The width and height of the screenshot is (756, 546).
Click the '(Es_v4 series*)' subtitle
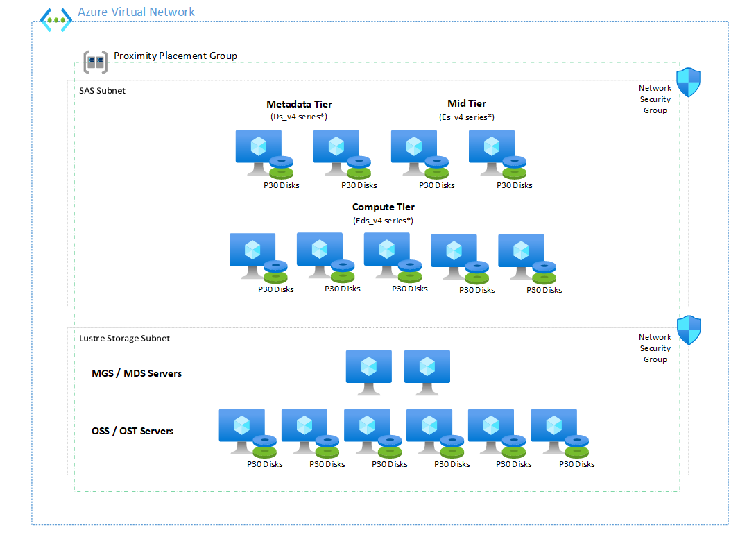467,117
